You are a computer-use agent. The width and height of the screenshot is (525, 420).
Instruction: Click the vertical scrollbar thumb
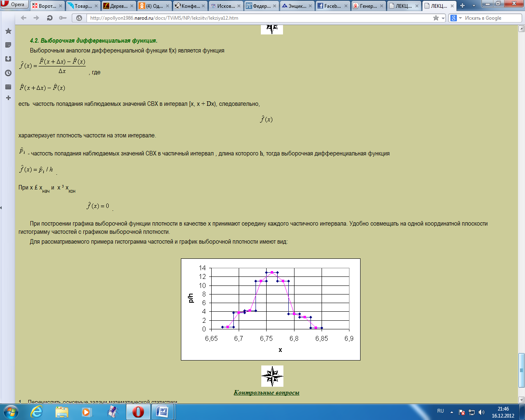(x=522, y=370)
